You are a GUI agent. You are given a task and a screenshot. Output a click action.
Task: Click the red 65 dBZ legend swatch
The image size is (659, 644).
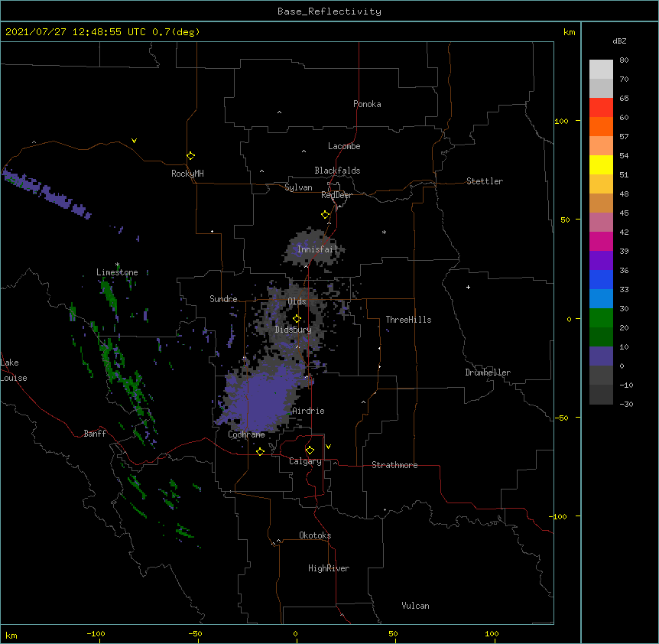(601, 107)
